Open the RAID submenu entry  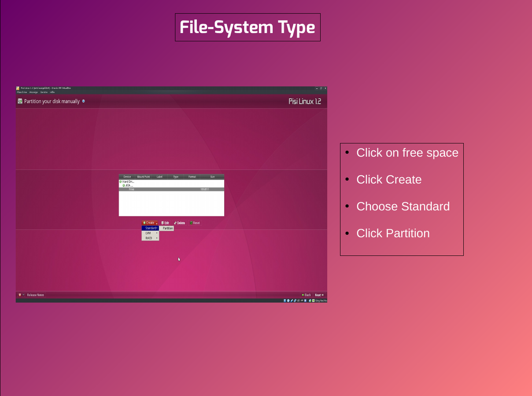point(150,238)
